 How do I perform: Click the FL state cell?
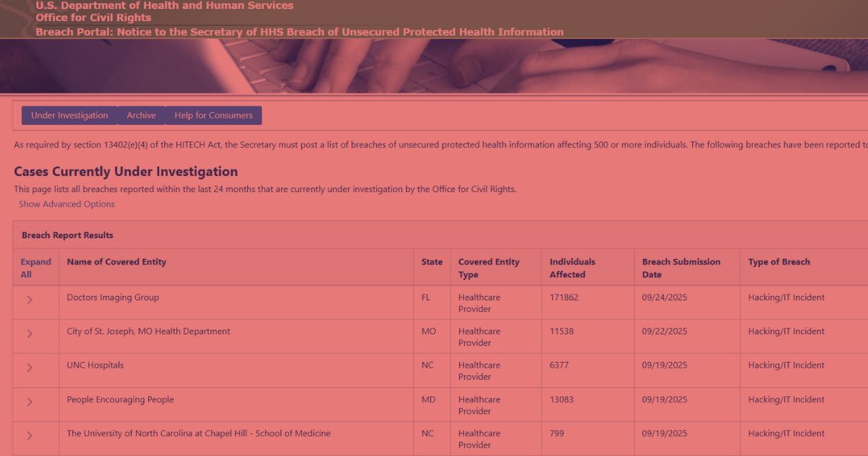[x=425, y=297]
